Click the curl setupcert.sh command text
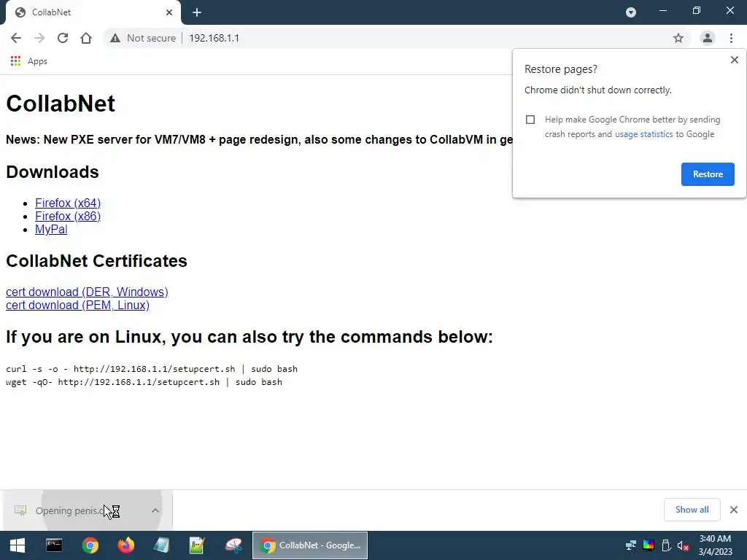Image resolution: width=747 pixels, height=560 pixels. click(152, 369)
